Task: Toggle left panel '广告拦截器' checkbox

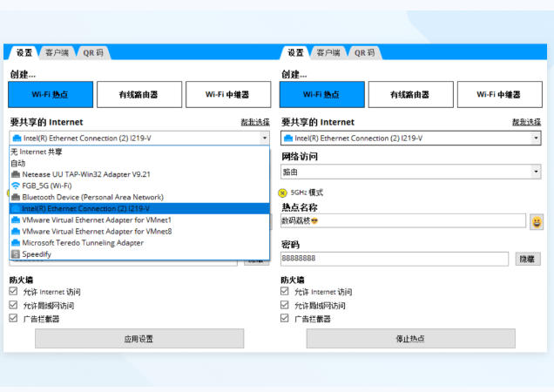Action: (x=13, y=318)
